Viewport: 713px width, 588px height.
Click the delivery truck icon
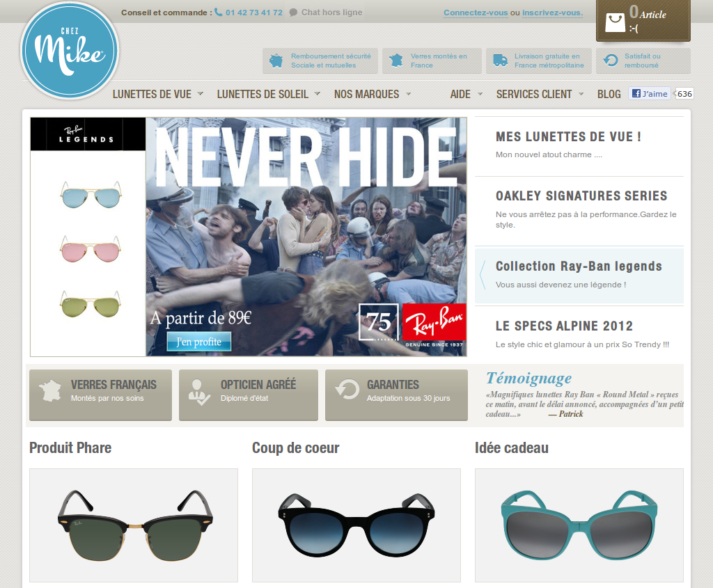(x=500, y=60)
